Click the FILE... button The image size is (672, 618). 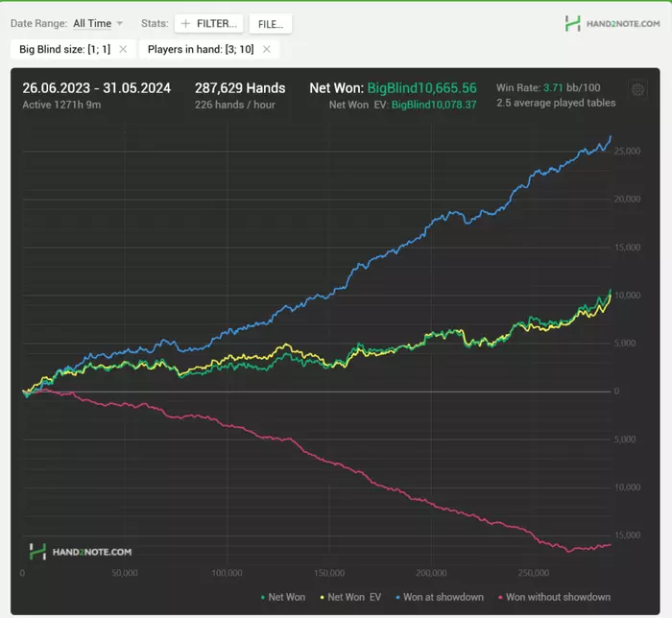[x=271, y=24]
